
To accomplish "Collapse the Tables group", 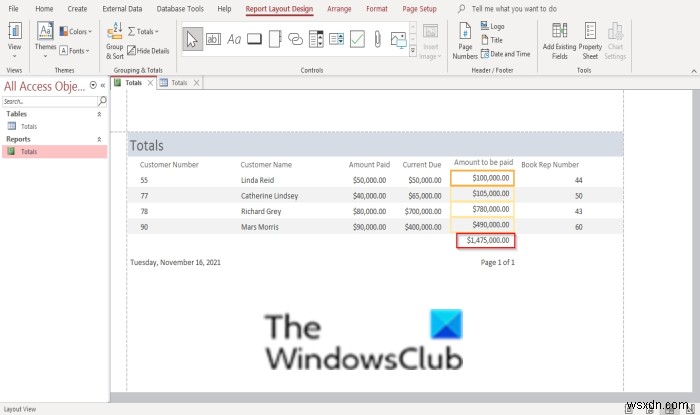I will 99,114.
